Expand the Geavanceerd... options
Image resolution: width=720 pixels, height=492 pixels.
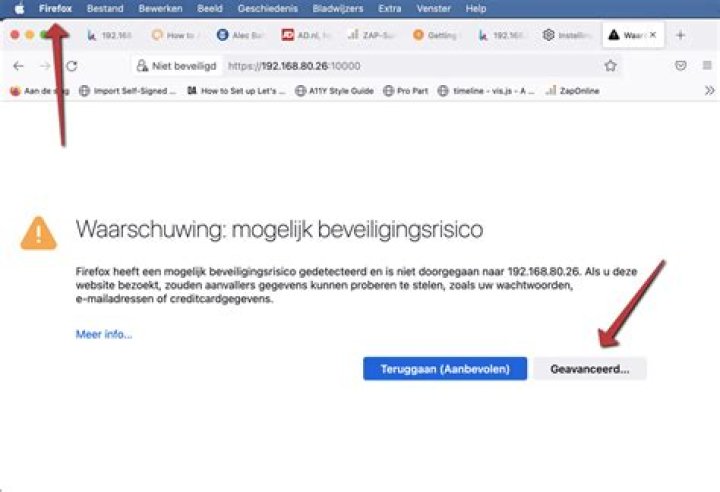[x=589, y=369]
